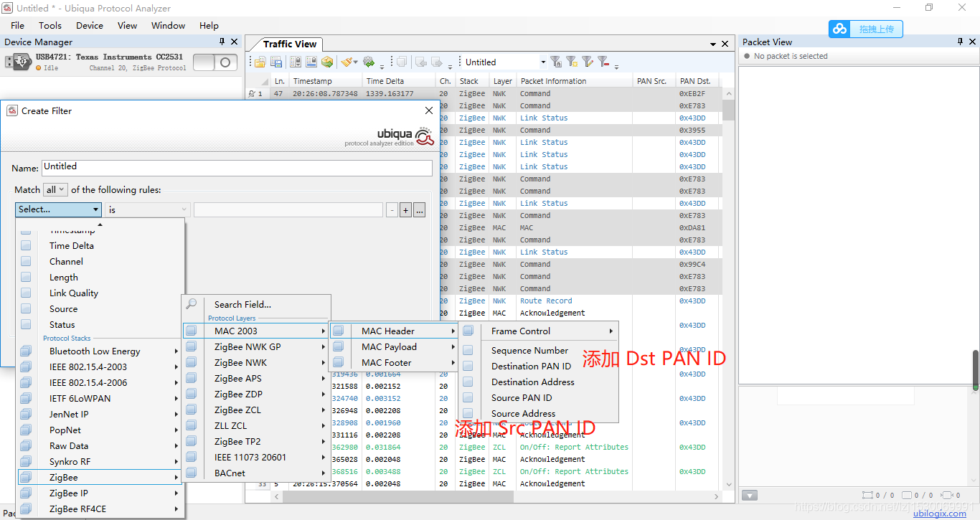
Task: Tick the Destination PAN ID checkbox
Action: click(468, 366)
